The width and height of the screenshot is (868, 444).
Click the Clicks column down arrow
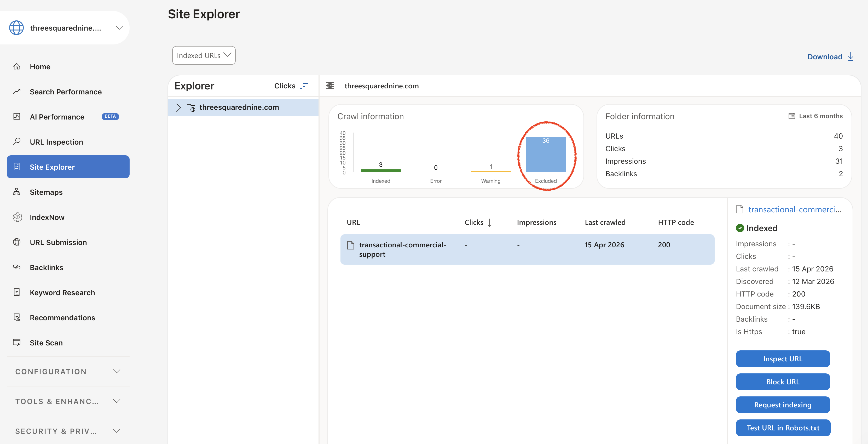click(x=490, y=223)
